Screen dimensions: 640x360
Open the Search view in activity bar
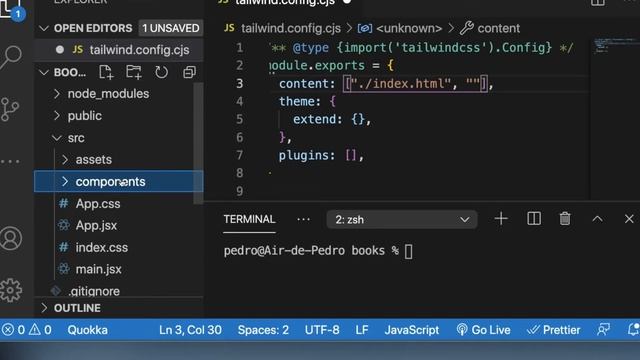[11, 57]
